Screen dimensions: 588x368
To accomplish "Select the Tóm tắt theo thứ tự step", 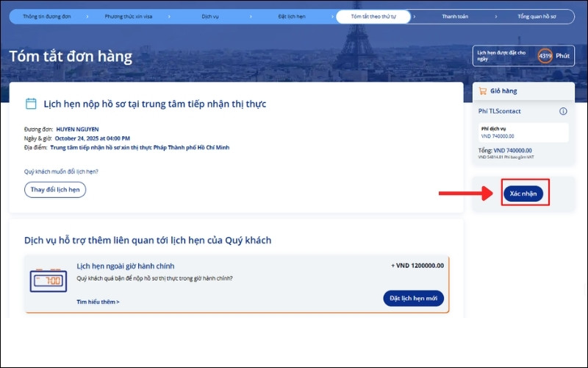I will coord(373,15).
